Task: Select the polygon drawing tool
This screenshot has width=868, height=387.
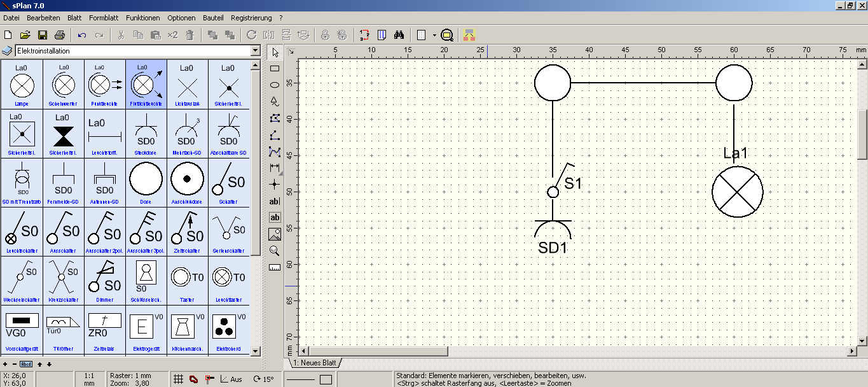Action: (275, 118)
